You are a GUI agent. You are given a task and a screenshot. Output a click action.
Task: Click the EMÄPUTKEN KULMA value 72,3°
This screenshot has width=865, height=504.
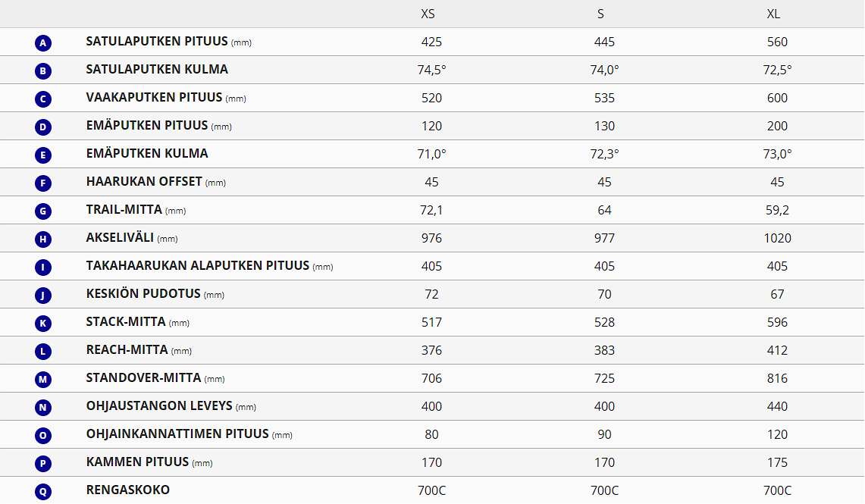pos(604,154)
